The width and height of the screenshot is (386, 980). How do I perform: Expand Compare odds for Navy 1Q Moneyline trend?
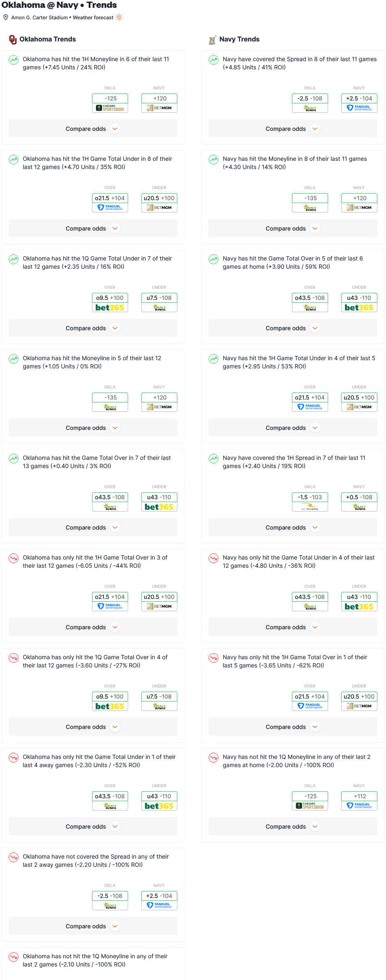[293, 827]
